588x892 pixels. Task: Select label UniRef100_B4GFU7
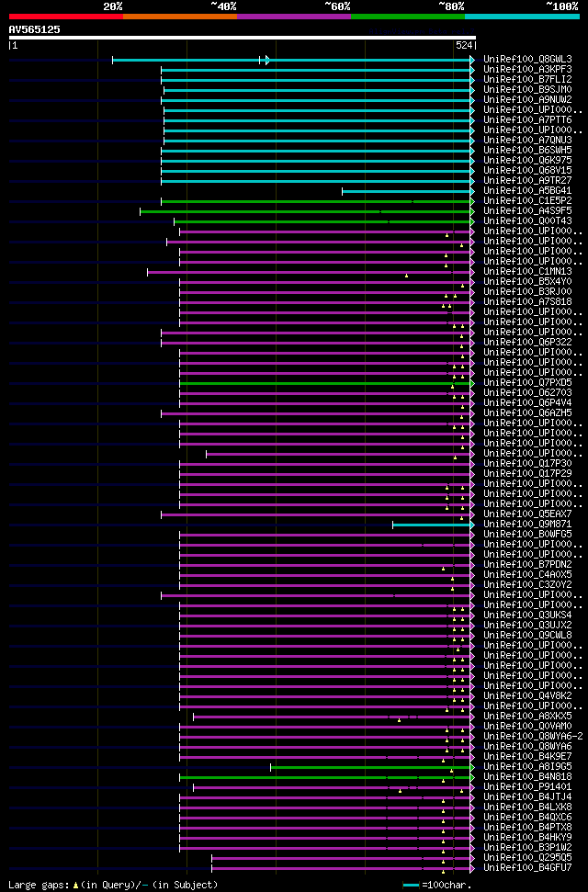click(x=527, y=868)
